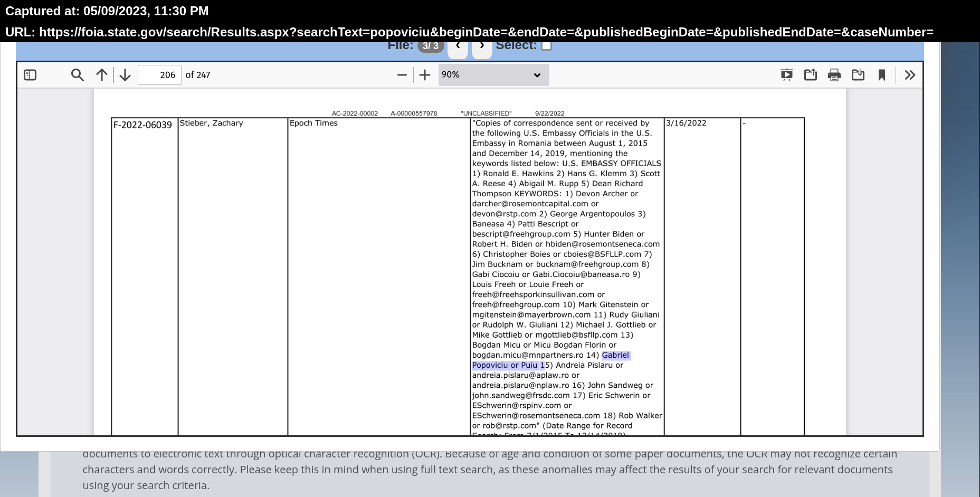Download the PDF document
Viewport: 980px width, 497px height.
(x=858, y=75)
